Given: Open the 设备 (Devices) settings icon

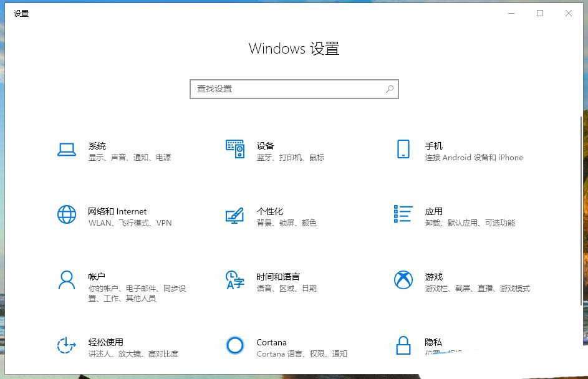Looking at the screenshot, I should click(234, 150).
